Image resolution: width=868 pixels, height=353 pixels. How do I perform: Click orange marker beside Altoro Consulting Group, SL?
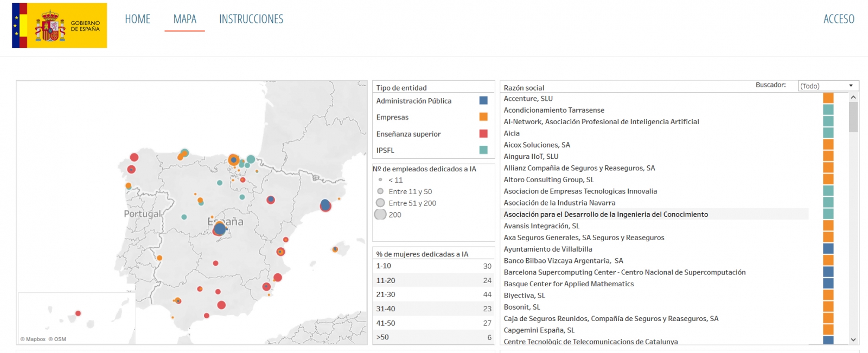[828, 179]
